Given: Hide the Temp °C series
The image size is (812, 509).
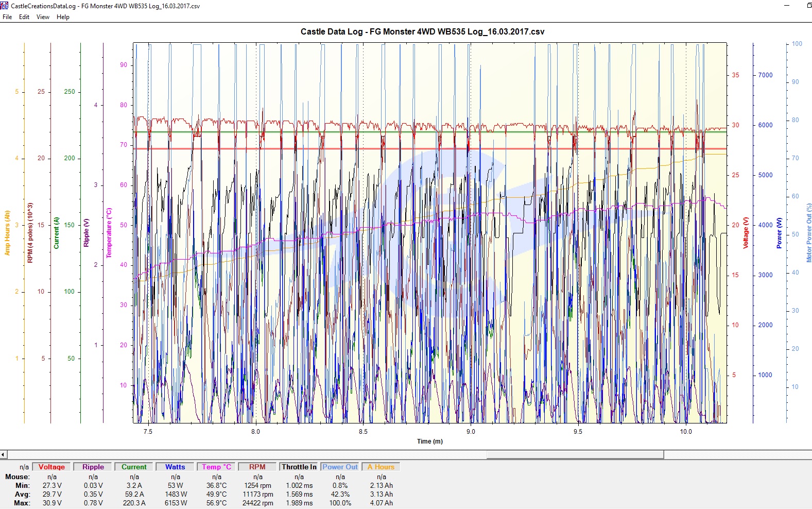Looking at the screenshot, I should click(216, 467).
